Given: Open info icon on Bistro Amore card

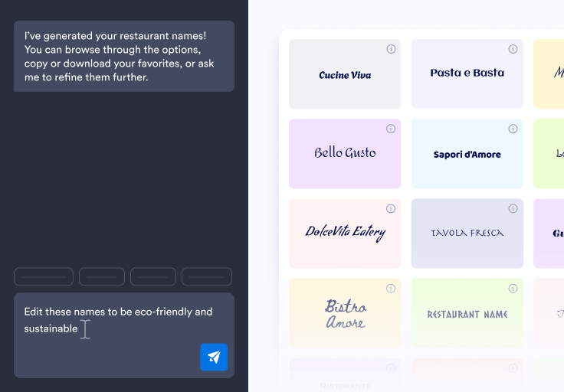Looking at the screenshot, I should 391,288.
